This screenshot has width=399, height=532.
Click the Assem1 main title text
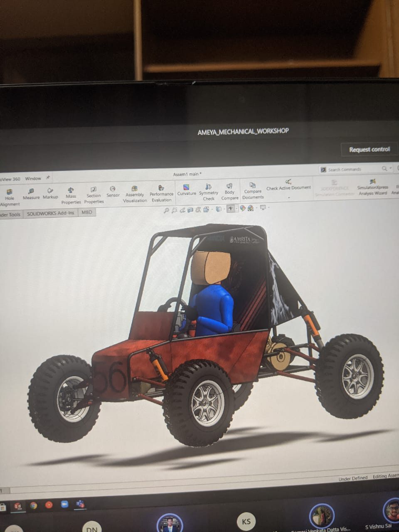(x=187, y=174)
